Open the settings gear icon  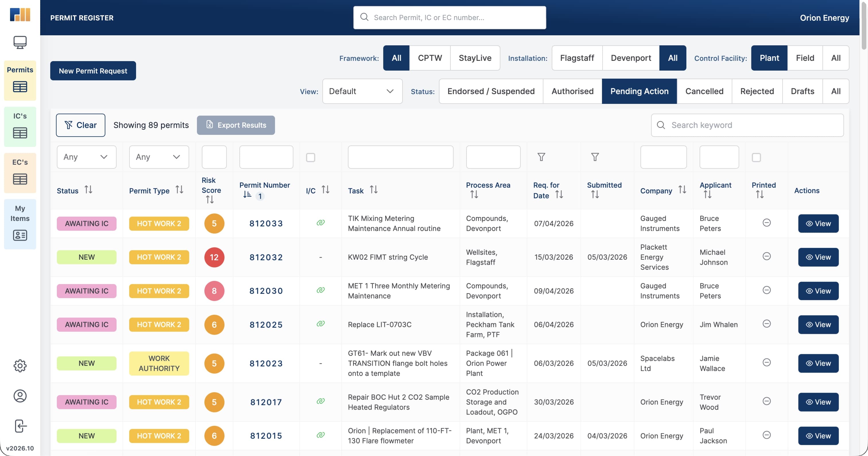20,366
